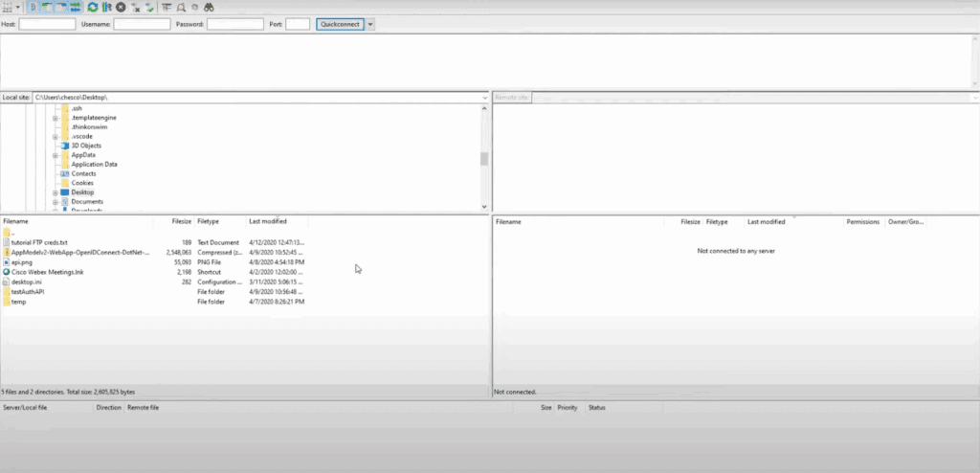
Task: Click the Port input field
Action: (x=298, y=24)
